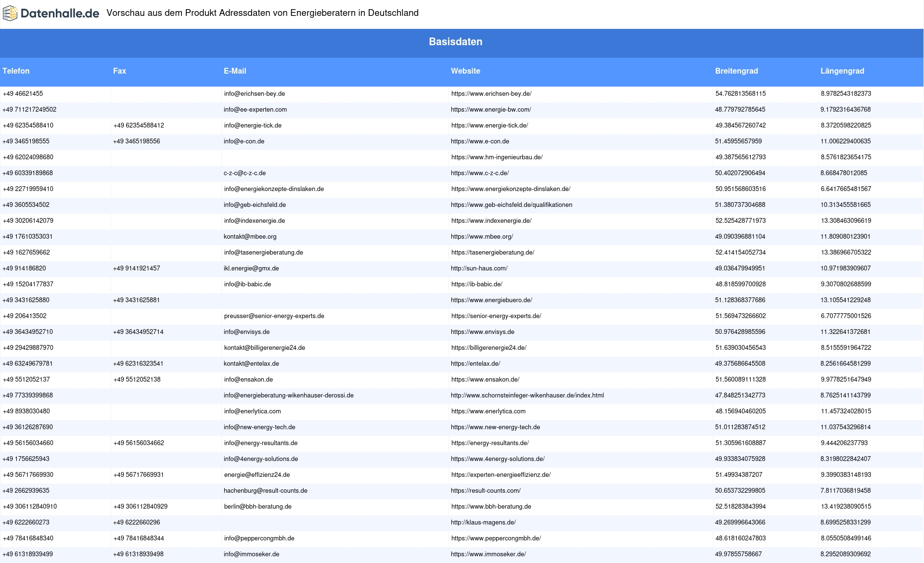Click the geb-eichsfeld.de/qualifikationen website cell
This screenshot has height=563, width=924.
[x=512, y=205]
